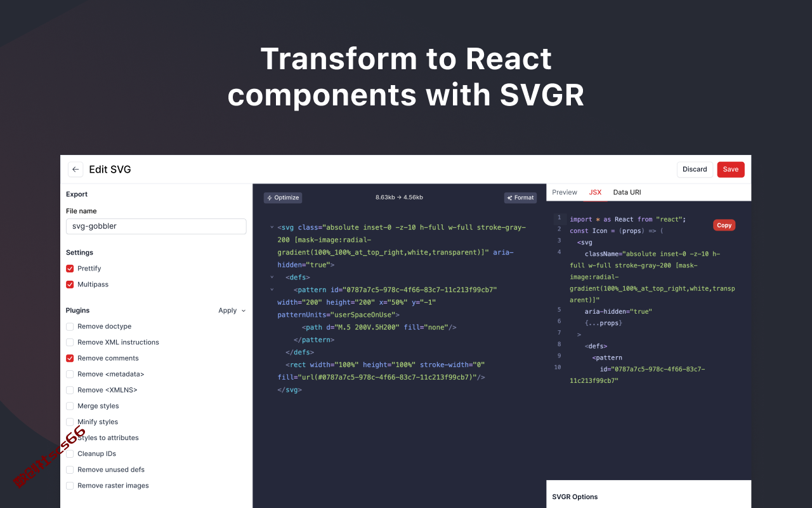The image size is (812, 508).
Task: Collapse the defs element fold chevron
Action: click(x=272, y=277)
